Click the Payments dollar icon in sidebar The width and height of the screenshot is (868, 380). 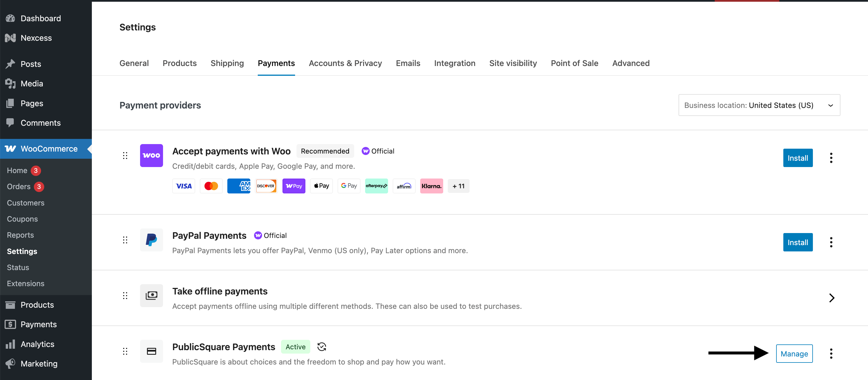[x=10, y=324]
